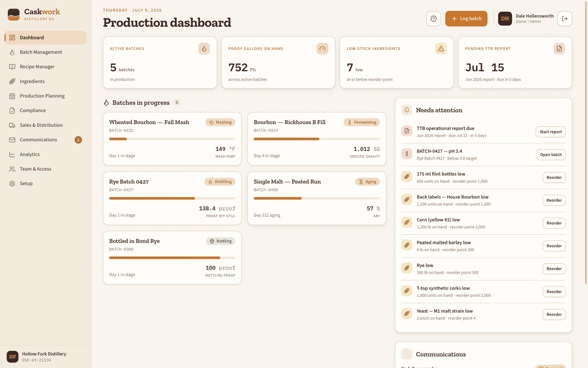The width and height of the screenshot is (588, 368).
Task: Click the Fermenting stage badge
Action: click(361, 122)
